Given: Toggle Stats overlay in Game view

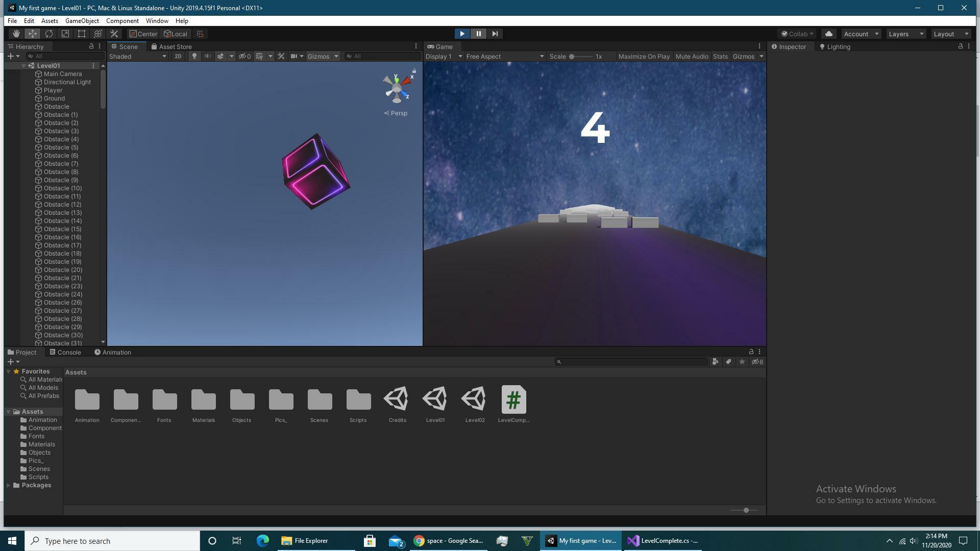Looking at the screenshot, I should click(x=720, y=56).
